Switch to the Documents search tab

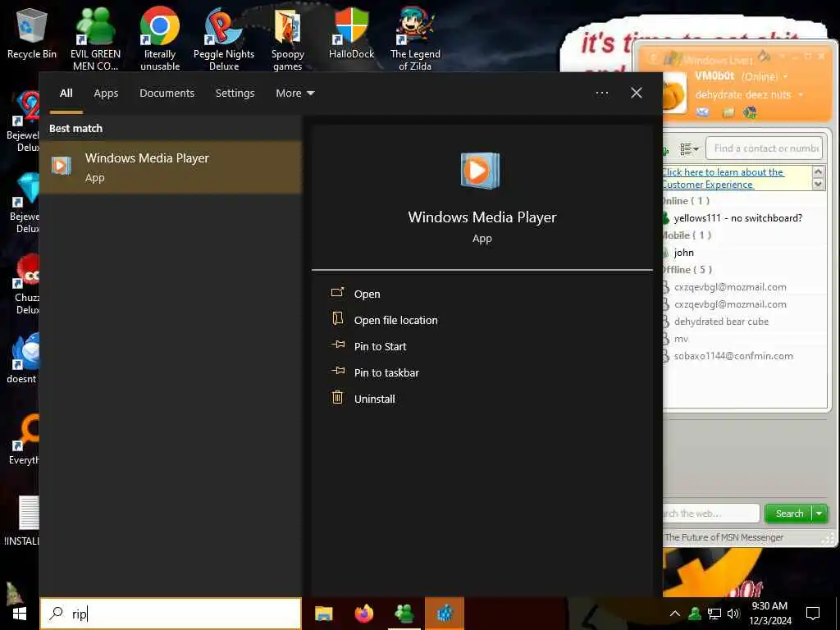click(167, 94)
